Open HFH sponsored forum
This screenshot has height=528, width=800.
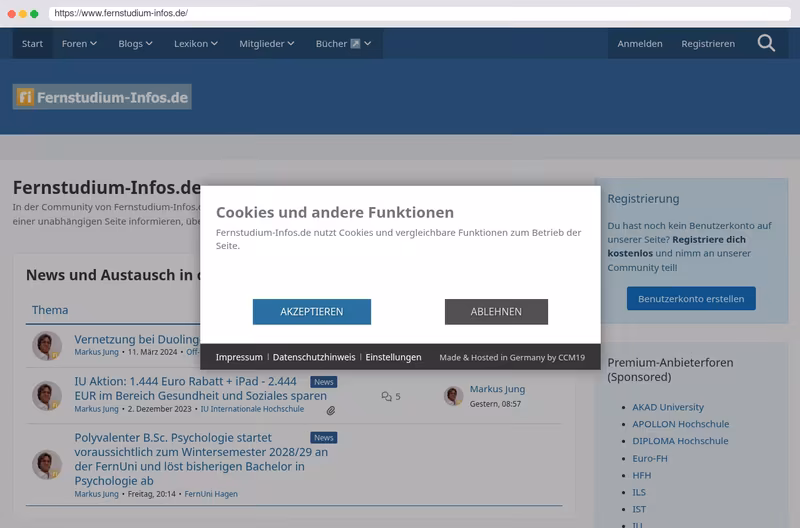click(641, 475)
